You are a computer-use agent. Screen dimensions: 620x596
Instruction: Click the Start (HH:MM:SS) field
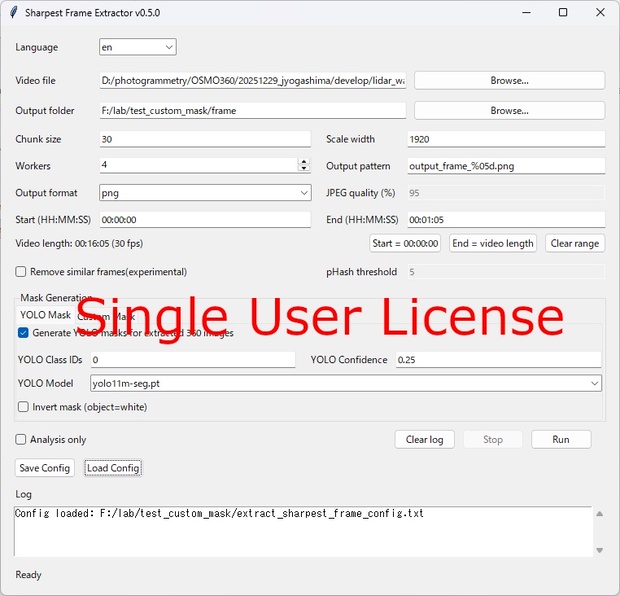pos(205,220)
